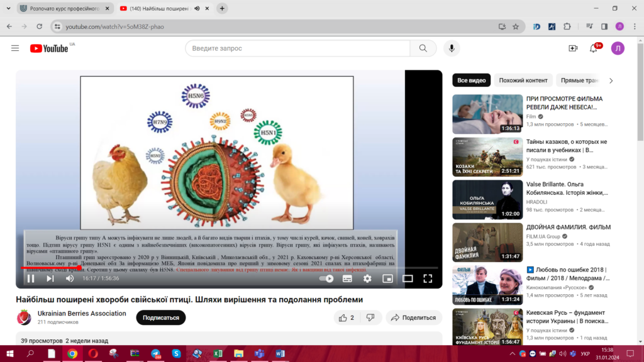644x362 pixels.
Task: Click the YouTube search input field
Action: (297, 48)
